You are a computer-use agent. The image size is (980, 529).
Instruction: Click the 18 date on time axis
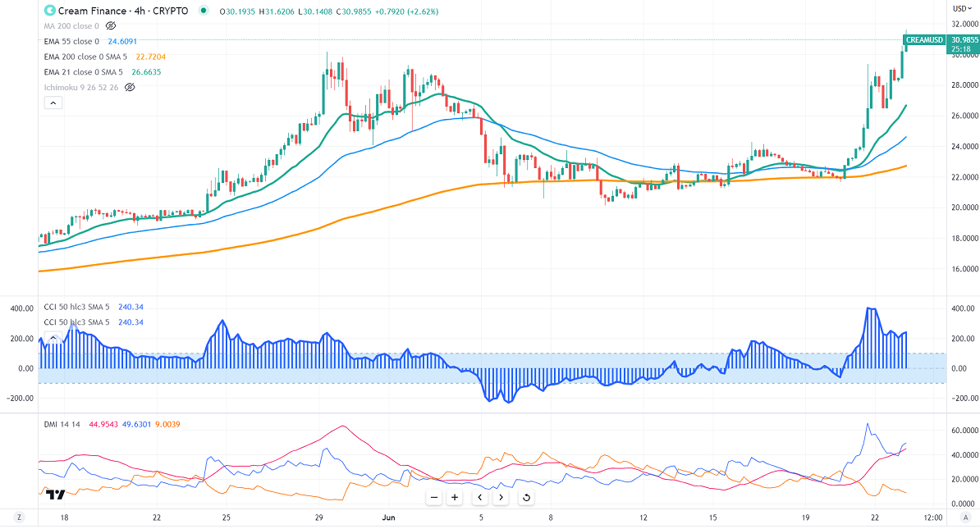pos(64,518)
